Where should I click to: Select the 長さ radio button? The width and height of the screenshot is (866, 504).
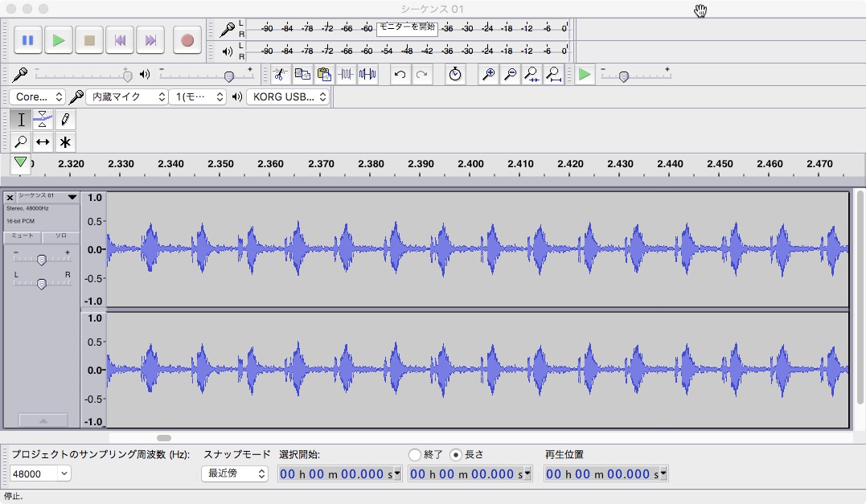(x=456, y=455)
